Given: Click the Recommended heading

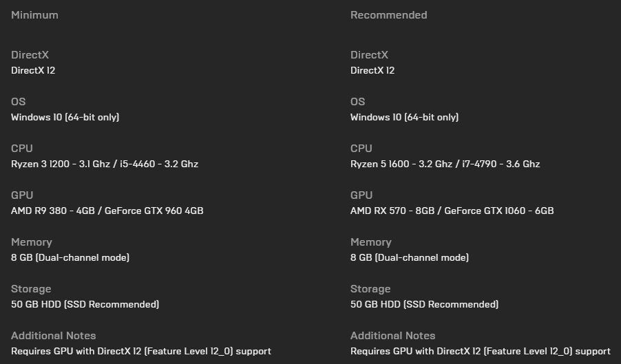Looking at the screenshot, I should [x=388, y=15].
